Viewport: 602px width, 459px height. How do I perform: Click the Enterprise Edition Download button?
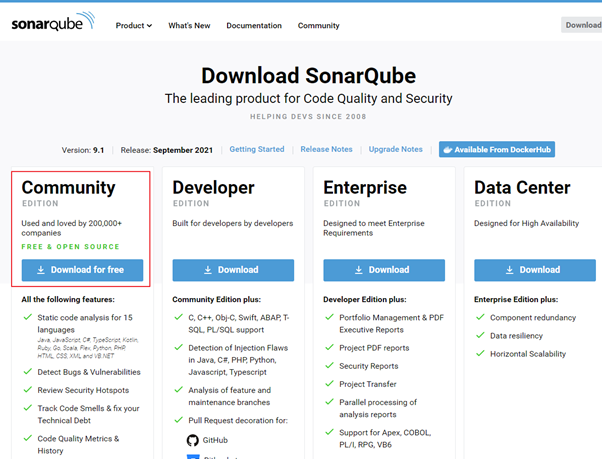[x=384, y=270]
